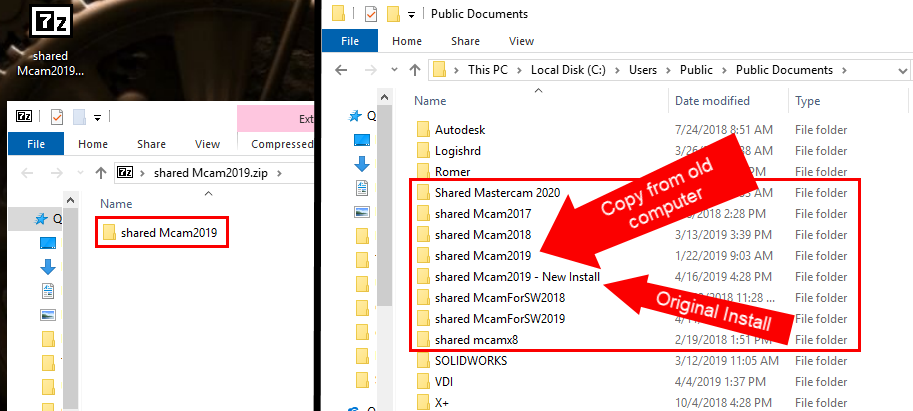
Task: Click the Properties checkmark icon in zip window
Action: (x=56, y=116)
